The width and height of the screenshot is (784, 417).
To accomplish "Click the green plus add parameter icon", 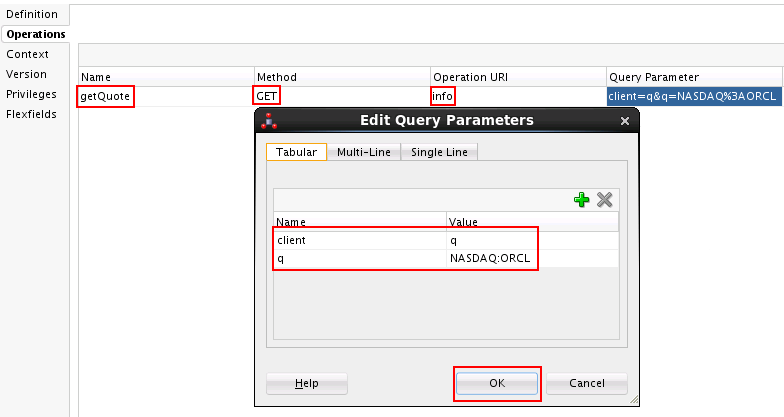I will coord(581,200).
